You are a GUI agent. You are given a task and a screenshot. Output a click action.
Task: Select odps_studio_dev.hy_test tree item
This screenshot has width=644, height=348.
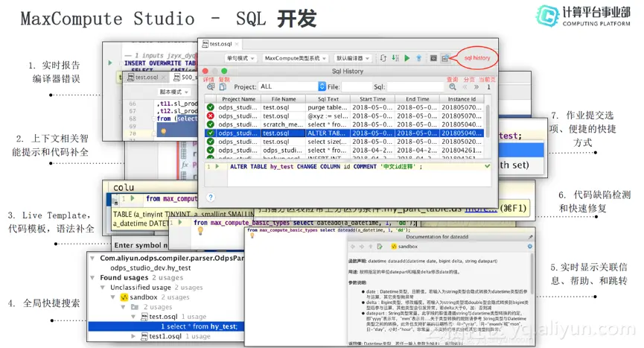pyautogui.click(x=150, y=268)
